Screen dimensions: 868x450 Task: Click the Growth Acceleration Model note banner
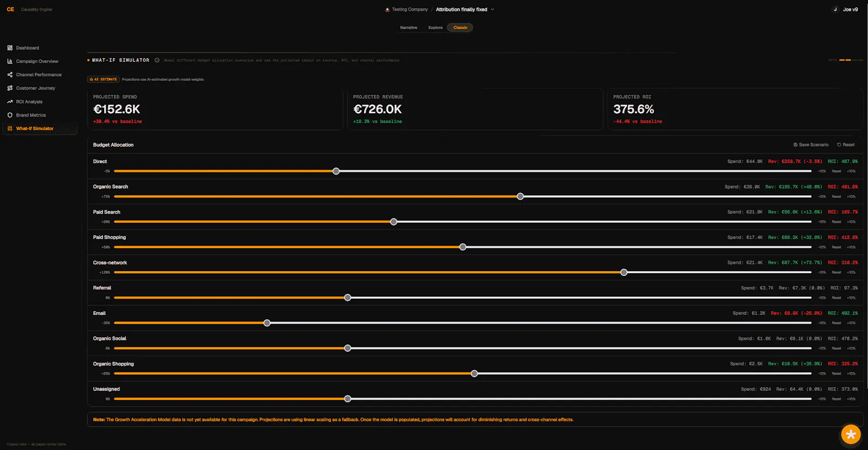tap(475, 420)
